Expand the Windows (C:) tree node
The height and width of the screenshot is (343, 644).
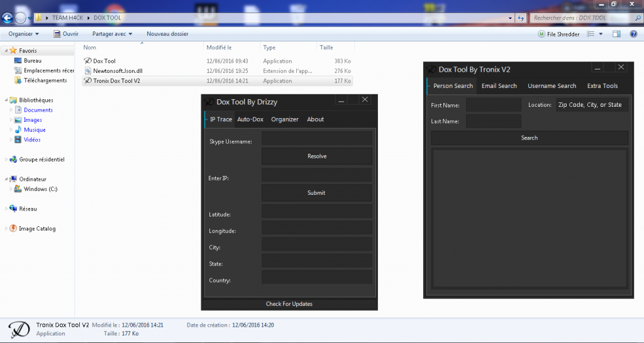pyautogui.click(x=11, y=189)
